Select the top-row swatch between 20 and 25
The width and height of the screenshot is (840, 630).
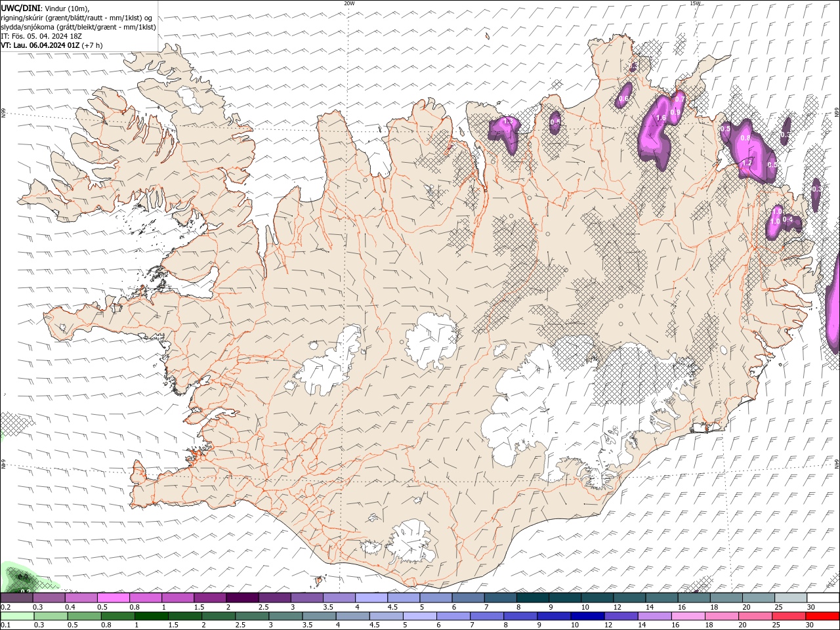758,598
